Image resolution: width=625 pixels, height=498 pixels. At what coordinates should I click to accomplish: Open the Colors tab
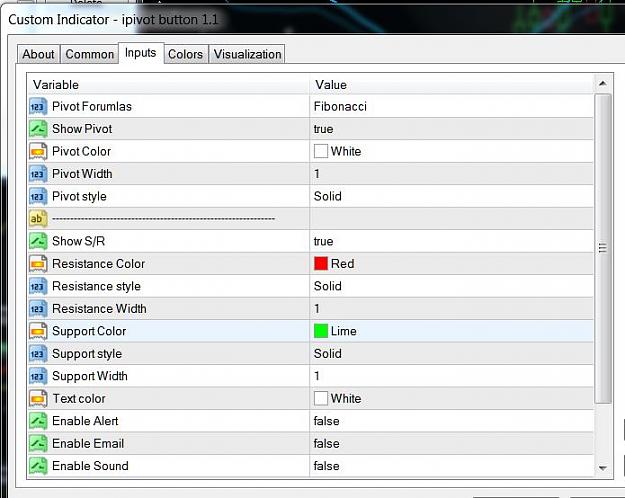click(185, 54)
